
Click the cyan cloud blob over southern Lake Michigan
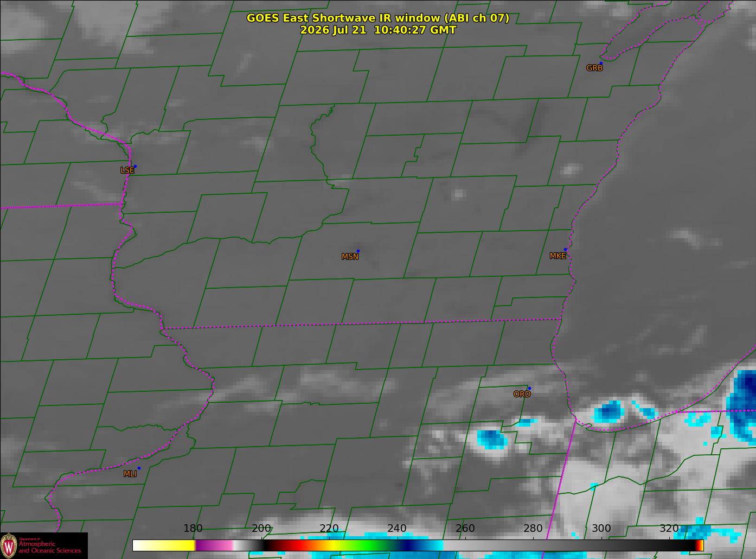[x=608, y=412]
